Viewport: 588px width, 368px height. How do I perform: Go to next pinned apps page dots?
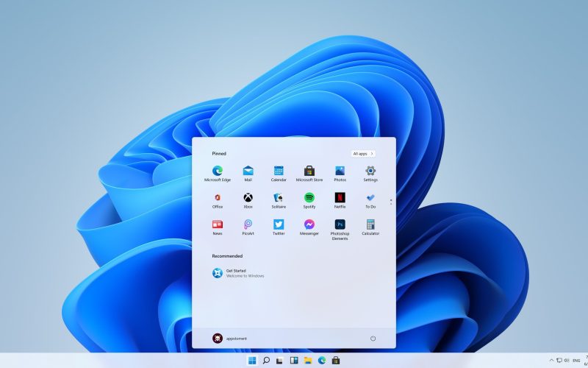[391, 202]
